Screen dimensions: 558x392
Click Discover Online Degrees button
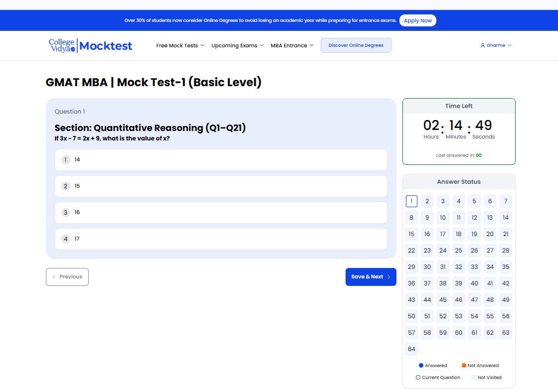(356, 45)
